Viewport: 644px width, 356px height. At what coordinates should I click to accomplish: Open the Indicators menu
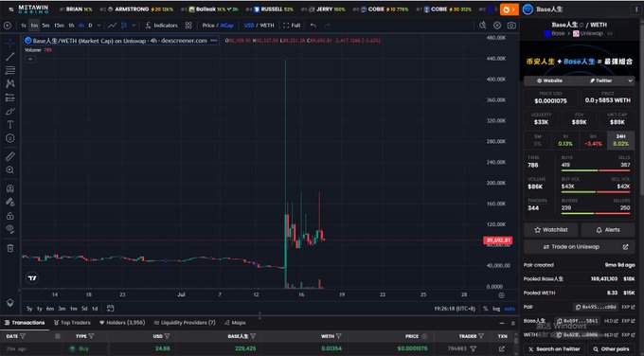pyautogui.click(x=161, y=26)
